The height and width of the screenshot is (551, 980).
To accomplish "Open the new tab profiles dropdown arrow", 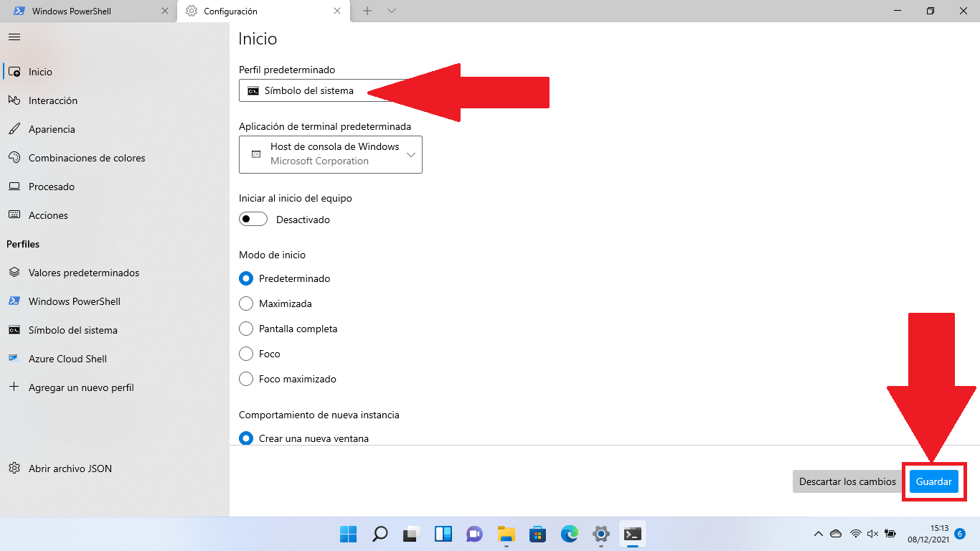I will pyautogui.click(x=392, y=11).
